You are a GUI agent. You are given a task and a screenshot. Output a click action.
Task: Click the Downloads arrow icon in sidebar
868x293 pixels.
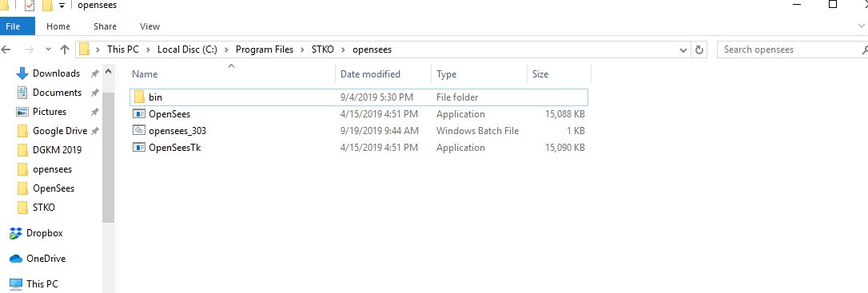pos(22,73)
